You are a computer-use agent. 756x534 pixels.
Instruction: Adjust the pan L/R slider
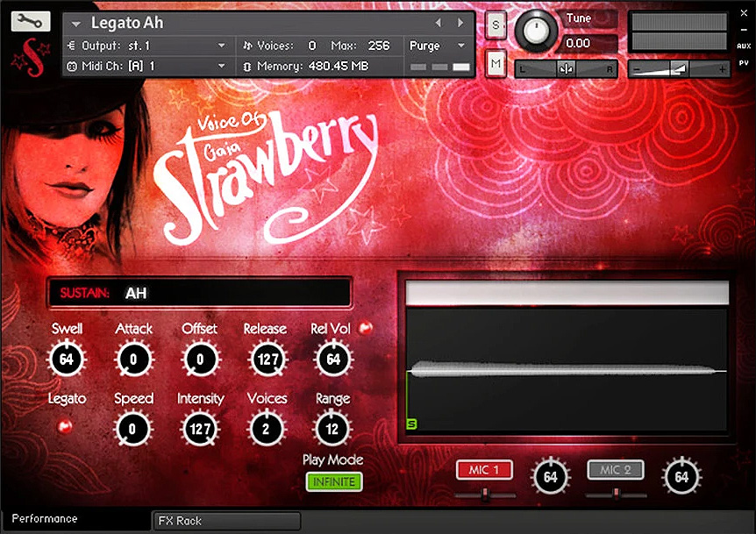(x=566, y=69)
